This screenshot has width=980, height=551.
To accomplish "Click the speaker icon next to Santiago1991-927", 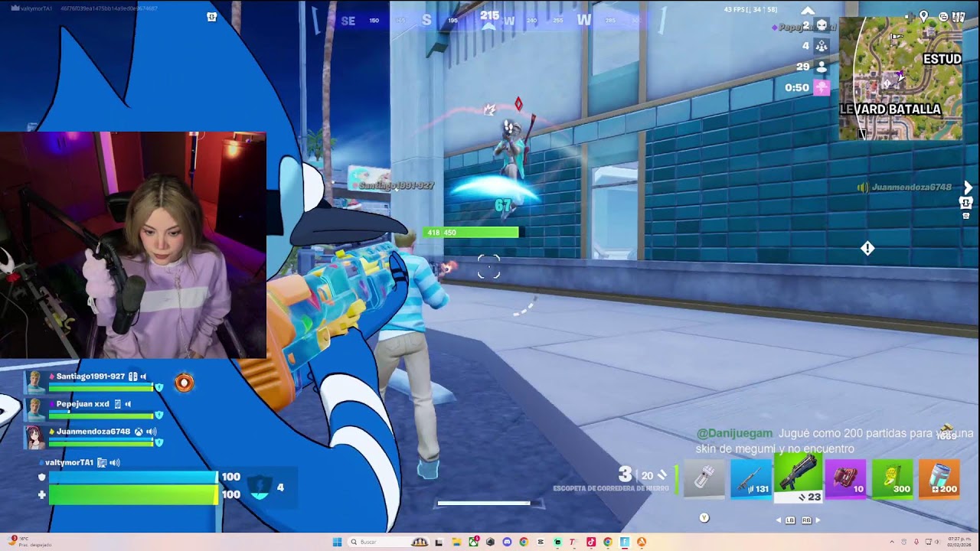I will 143,377.
